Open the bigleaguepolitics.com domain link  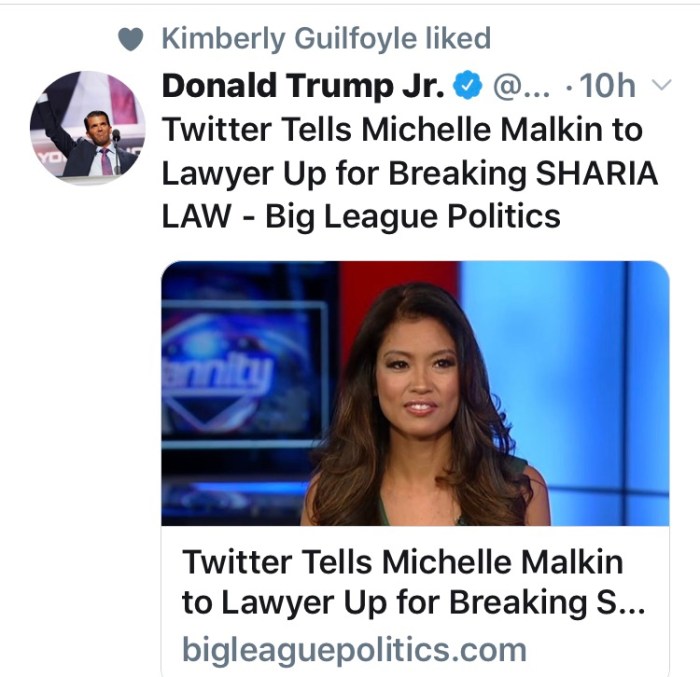[x=353, y=649]
